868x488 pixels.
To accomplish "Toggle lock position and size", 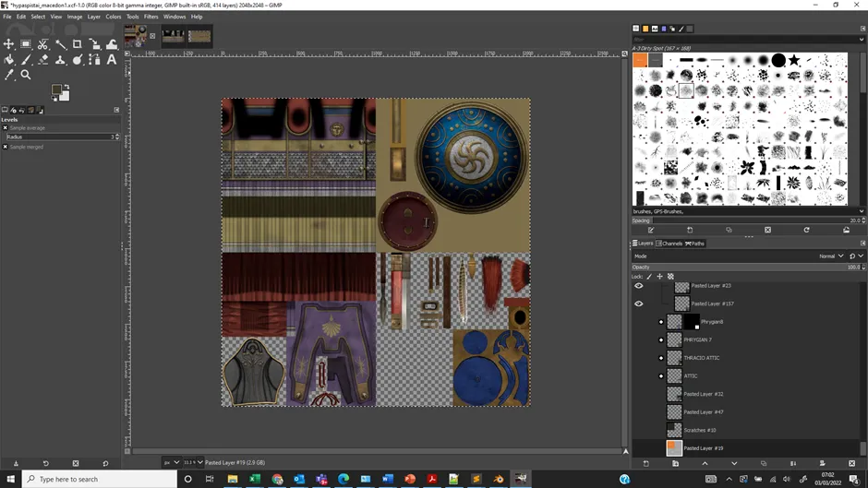I will coord(660,276).
